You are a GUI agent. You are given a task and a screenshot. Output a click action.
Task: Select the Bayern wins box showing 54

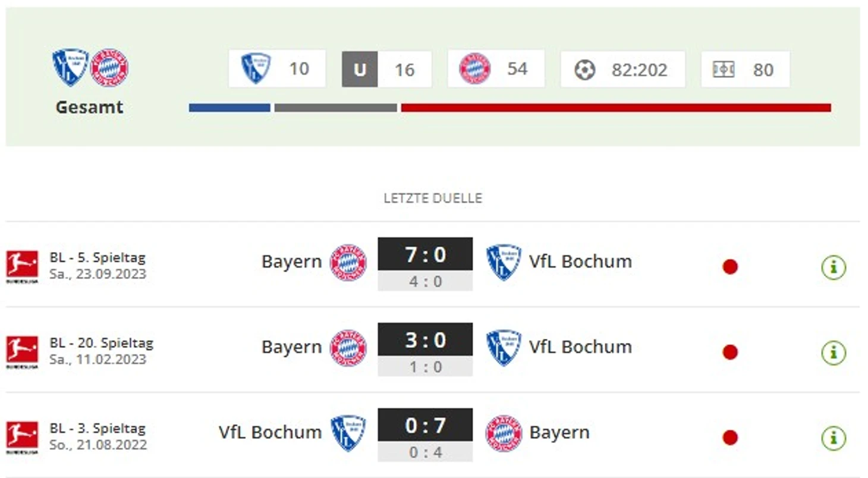click(x=496, y=69)
